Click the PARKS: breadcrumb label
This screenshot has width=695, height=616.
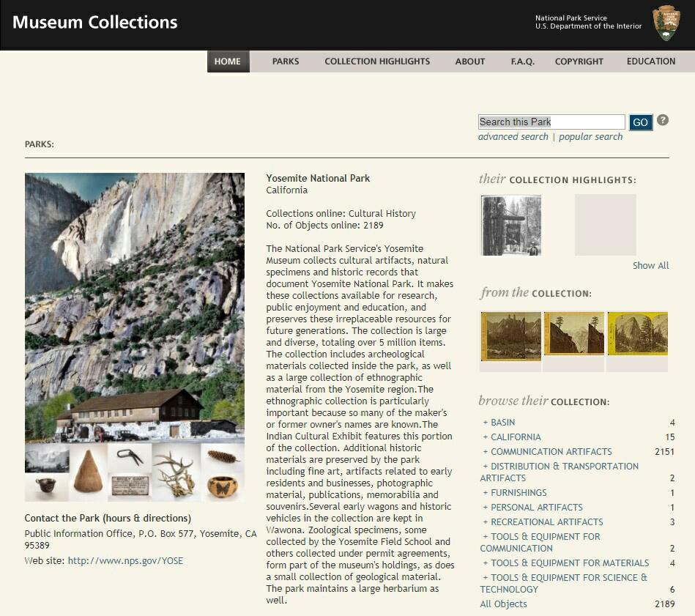tap(40, 144)
